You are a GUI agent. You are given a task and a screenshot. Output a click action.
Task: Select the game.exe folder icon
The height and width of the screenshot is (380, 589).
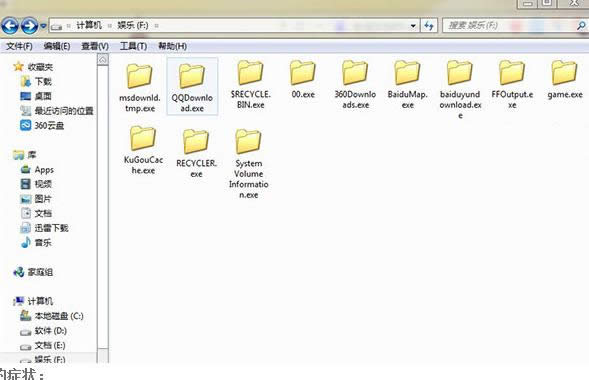[x=565, y=73]
